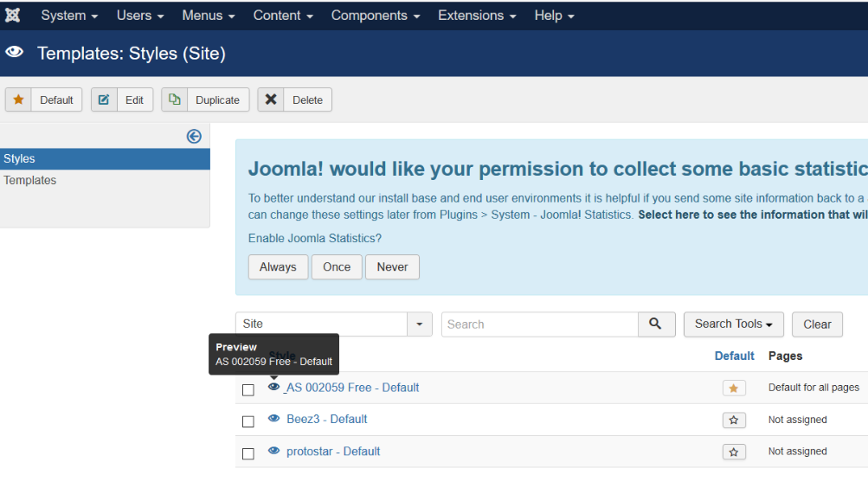Set Beez3 as default with star
Viewport: 868px width, 488px height.
pos(734,420)
